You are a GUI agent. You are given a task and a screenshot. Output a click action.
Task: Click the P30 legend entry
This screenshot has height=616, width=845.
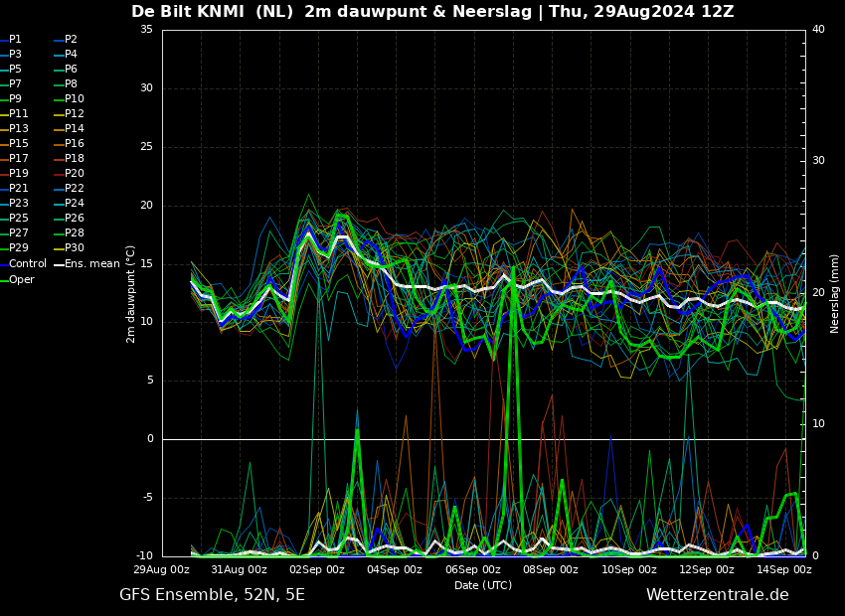[x=70, y=247]
